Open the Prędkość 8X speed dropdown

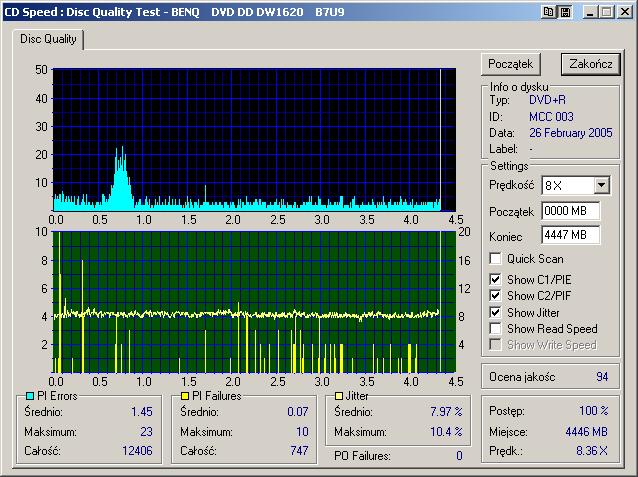tap(601, 186)
